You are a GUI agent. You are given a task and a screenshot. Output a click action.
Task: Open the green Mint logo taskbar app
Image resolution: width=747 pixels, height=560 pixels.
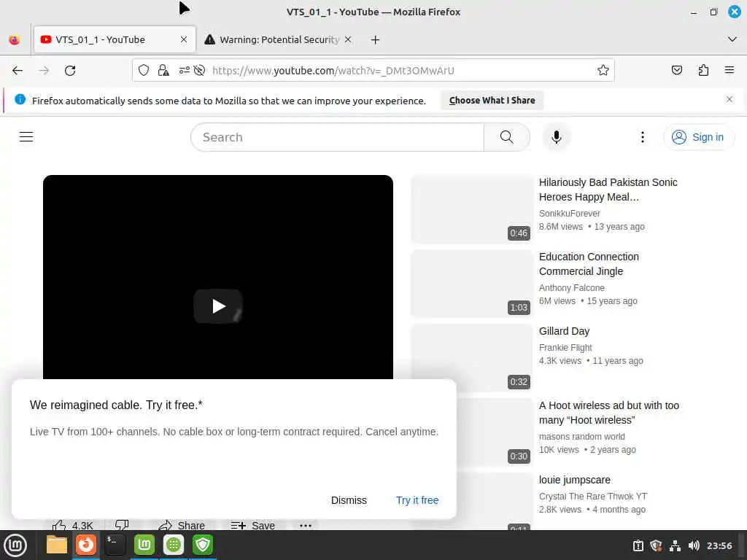pyautogui.click(x=144, y=545)
